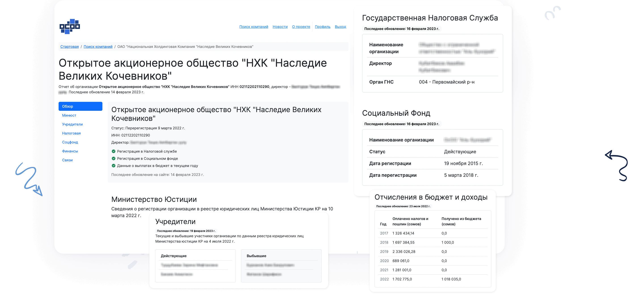The width and height of the screenshot is (644, 299).
Task: Click the Действующие founders card header
Action: pos(174,256)
